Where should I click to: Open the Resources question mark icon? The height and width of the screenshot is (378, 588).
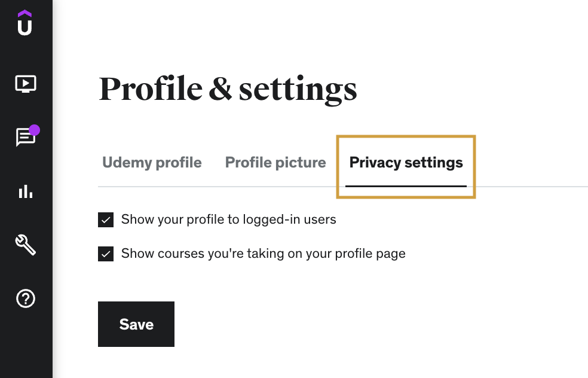[x=26, y=298]
